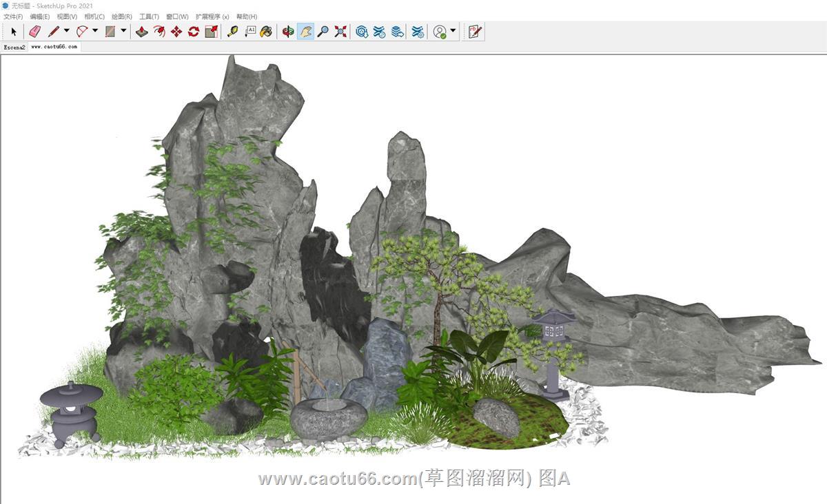Select the Scale tool
The image size is (827, 504).
coord(212,31)
